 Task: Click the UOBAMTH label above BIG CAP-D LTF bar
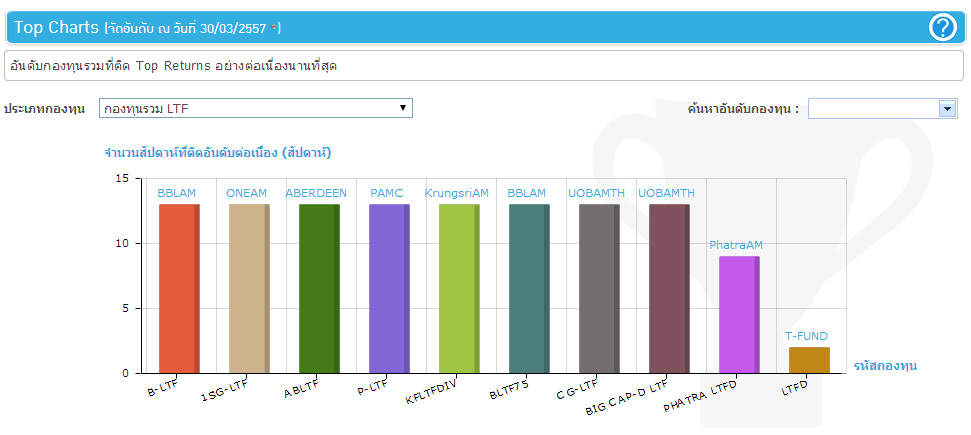666,193
